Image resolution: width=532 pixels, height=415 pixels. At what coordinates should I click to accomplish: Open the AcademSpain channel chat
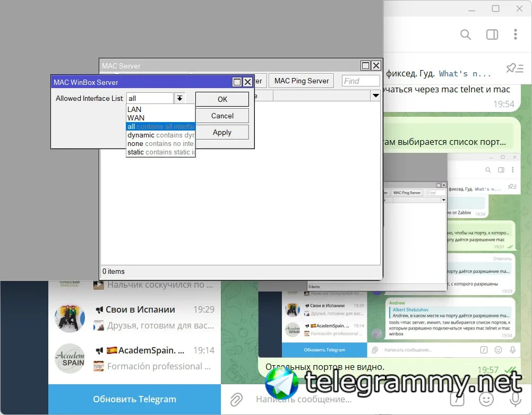pyautogui.click(x=135, y=358)
